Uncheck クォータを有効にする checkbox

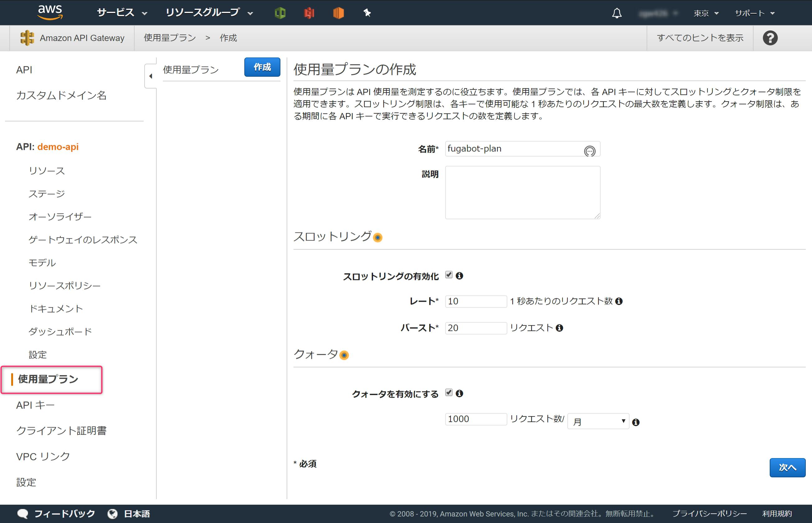[449, 392]
